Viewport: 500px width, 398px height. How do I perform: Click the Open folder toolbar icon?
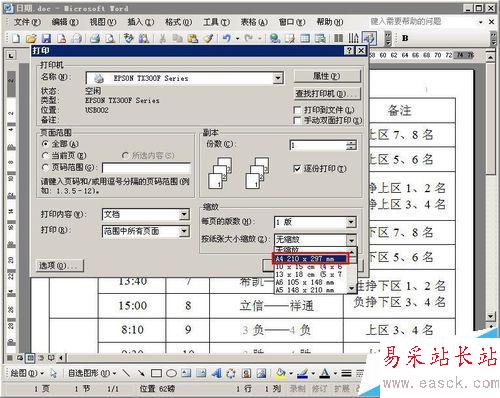point(31,38)
